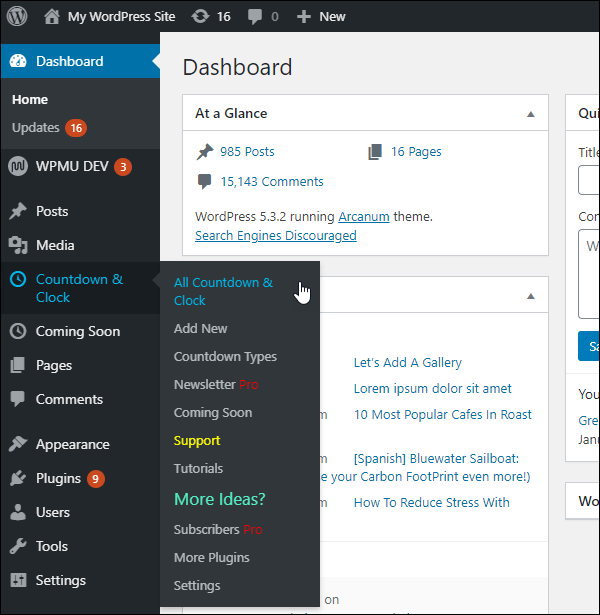The width and height of the screenshot is (600, 615).
Task: Click the plus icon beside New
Action: point(304,17)
